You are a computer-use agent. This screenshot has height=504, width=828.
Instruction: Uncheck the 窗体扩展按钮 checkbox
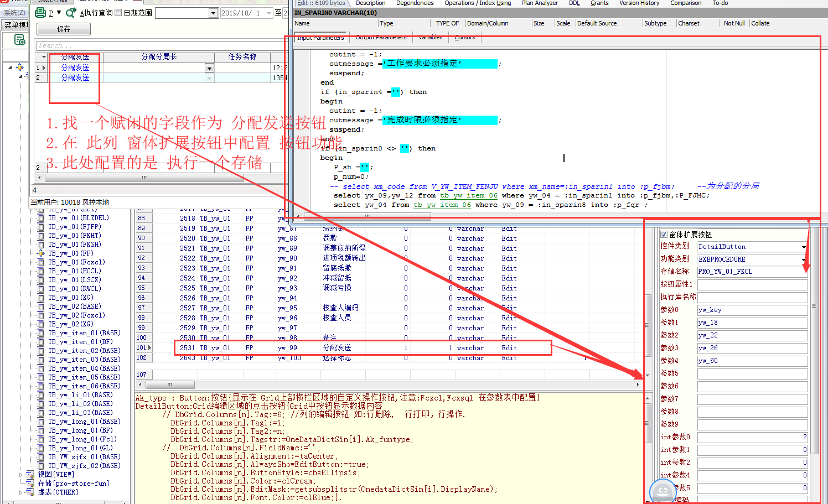(x=664, y=235)
